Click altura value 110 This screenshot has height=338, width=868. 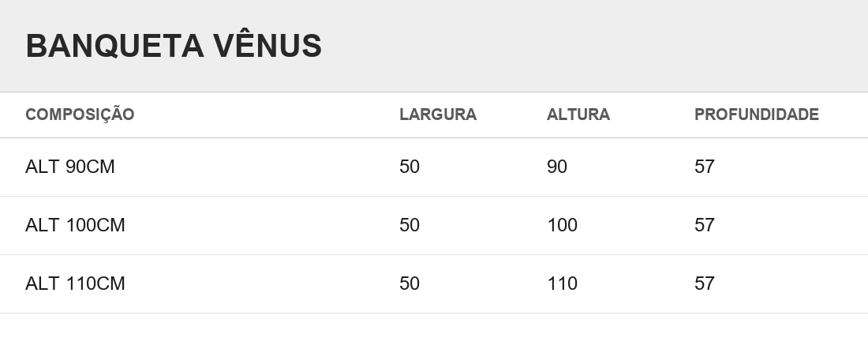563,284
